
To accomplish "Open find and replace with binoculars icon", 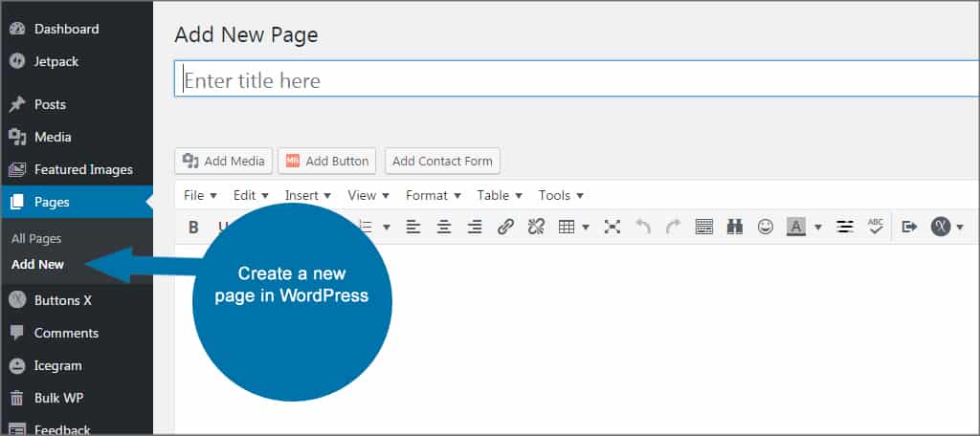I will tap(735, 227).
